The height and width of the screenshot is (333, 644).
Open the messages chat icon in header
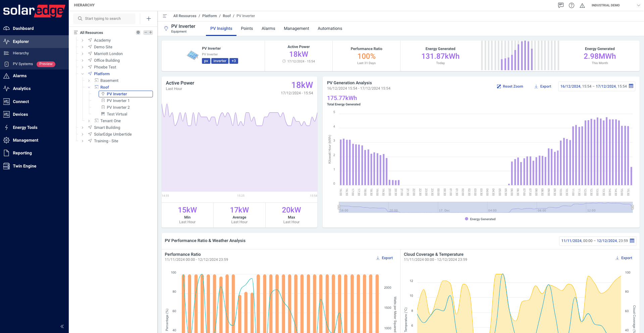(x=561, y=5)
